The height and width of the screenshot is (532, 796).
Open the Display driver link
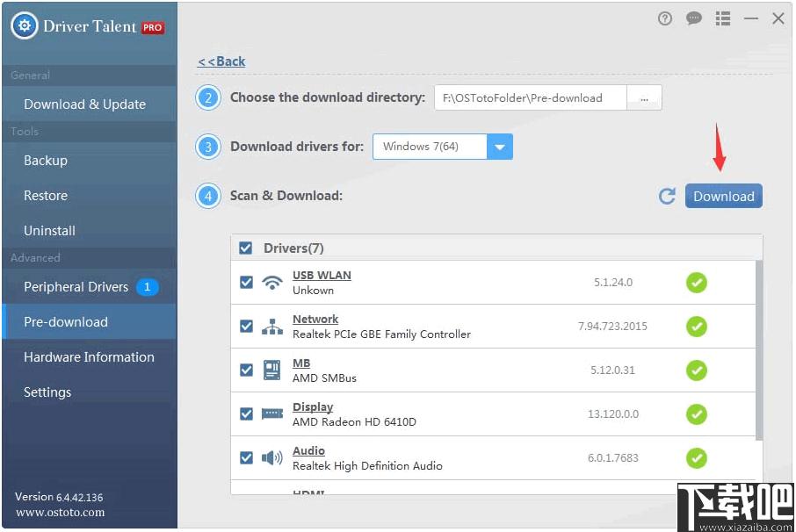tap(313, 407)
